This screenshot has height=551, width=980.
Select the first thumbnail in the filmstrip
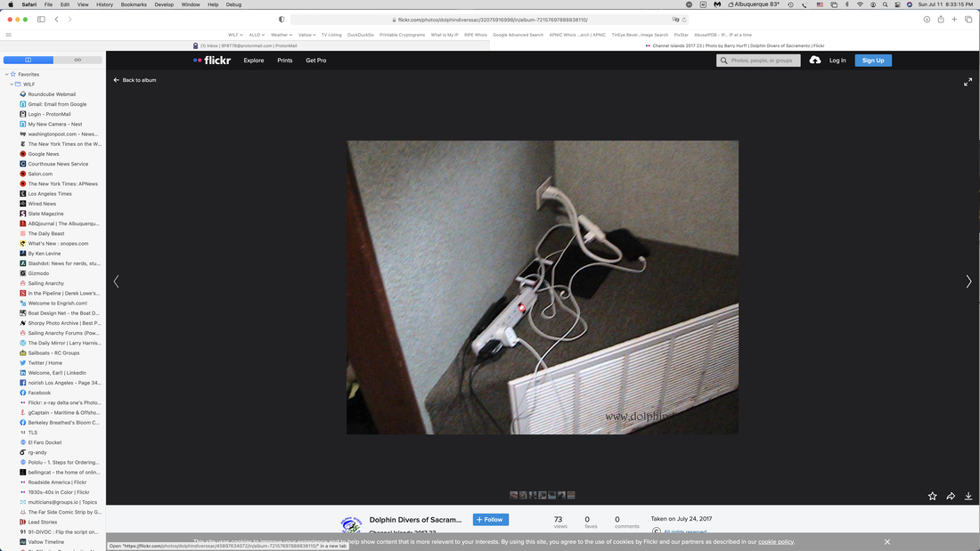pyautogui.click(x=514, y=495)
